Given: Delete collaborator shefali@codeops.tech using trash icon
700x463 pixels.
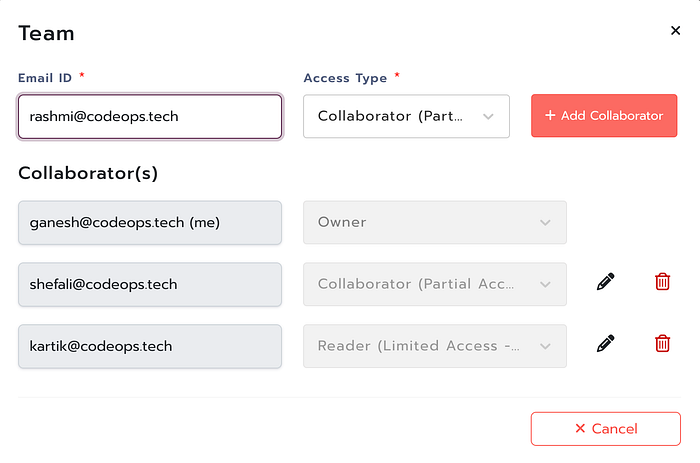Looking at the screenshot, I should 662,283.
